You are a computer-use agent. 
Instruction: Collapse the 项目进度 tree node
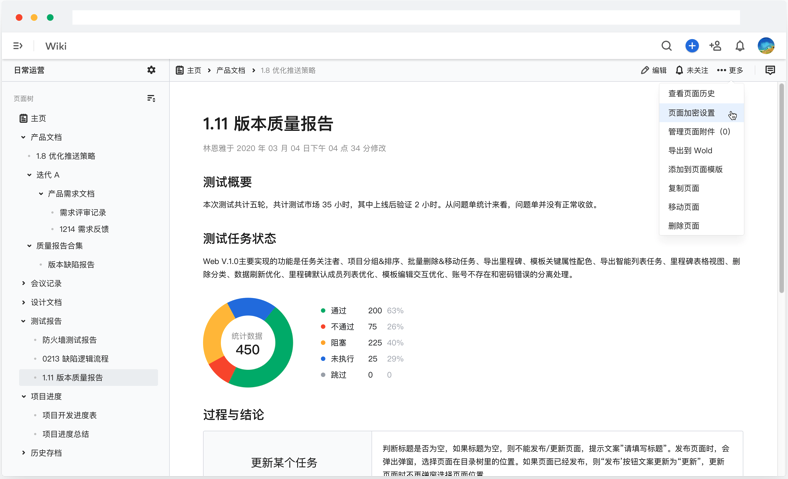click(x=23, y=397)
